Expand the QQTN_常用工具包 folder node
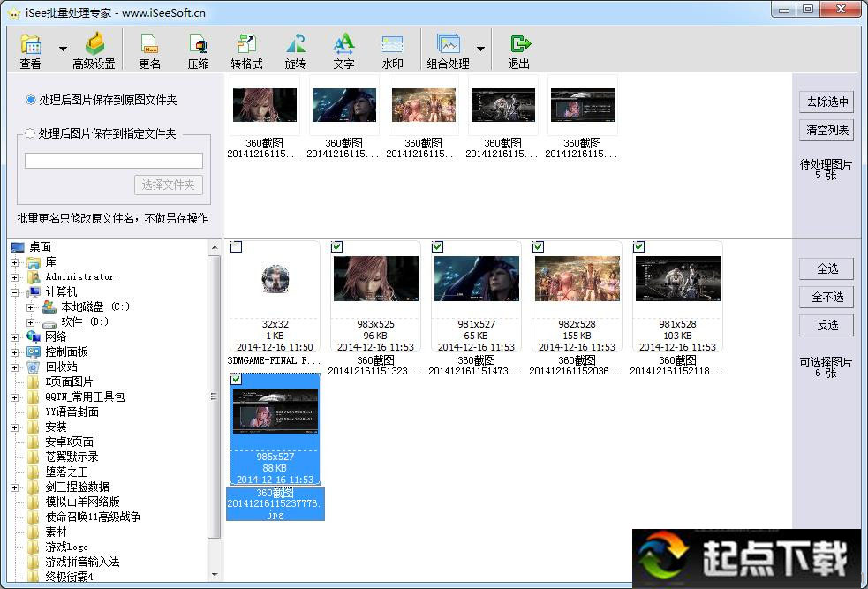This screenshot has height=589, width=868. click(x=15, y=397)
